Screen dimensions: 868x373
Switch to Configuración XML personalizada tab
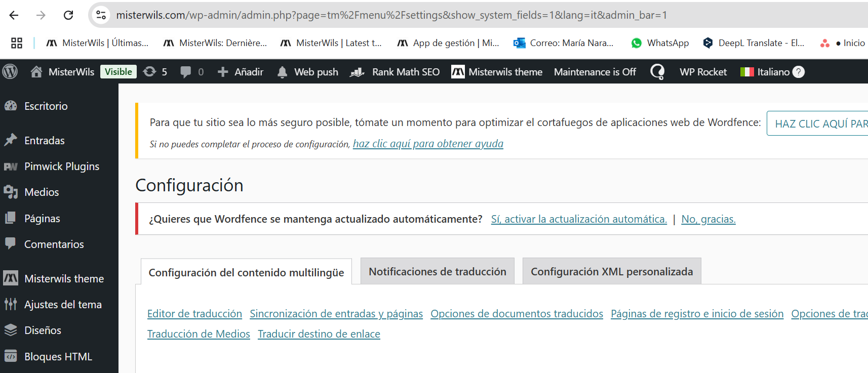tap(612, 271)
